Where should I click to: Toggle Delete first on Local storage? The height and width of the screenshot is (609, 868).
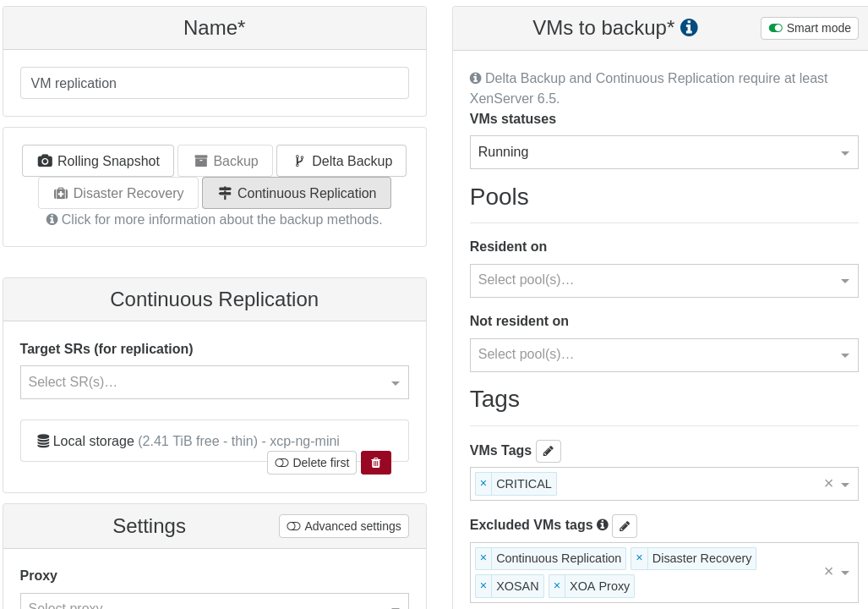coord(312,463)
